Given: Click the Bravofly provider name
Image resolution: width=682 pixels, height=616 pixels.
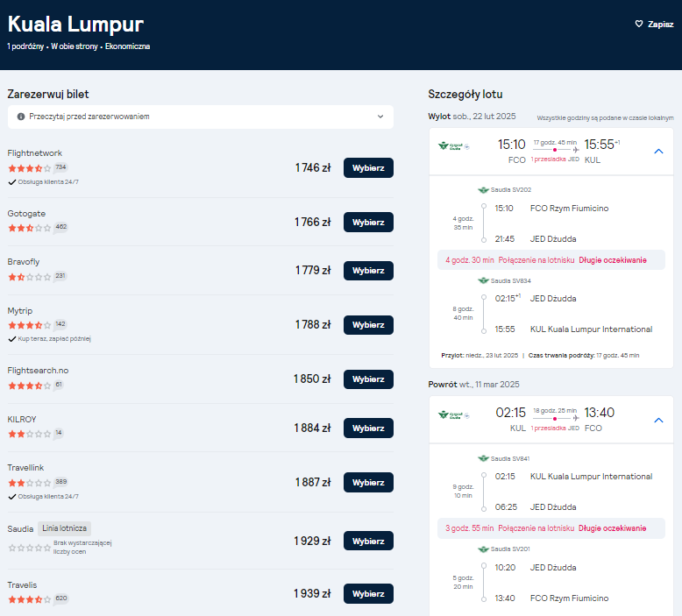Looking at the screenshot, I should click(24, 262).
